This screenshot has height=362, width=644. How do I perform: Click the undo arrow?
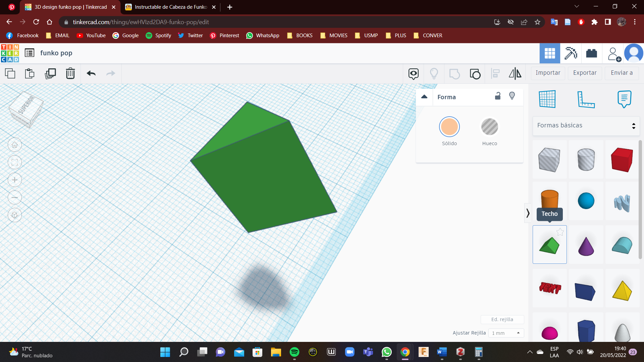[91, 73]
